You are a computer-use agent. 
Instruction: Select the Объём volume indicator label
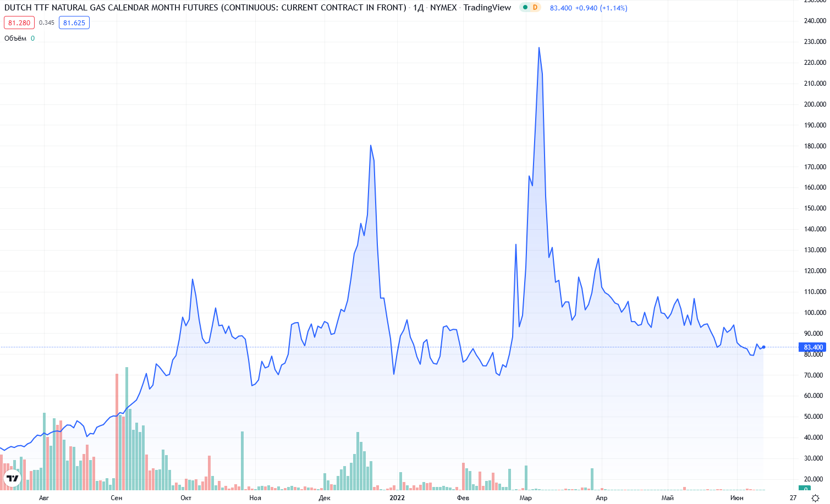tap(15, 38)
